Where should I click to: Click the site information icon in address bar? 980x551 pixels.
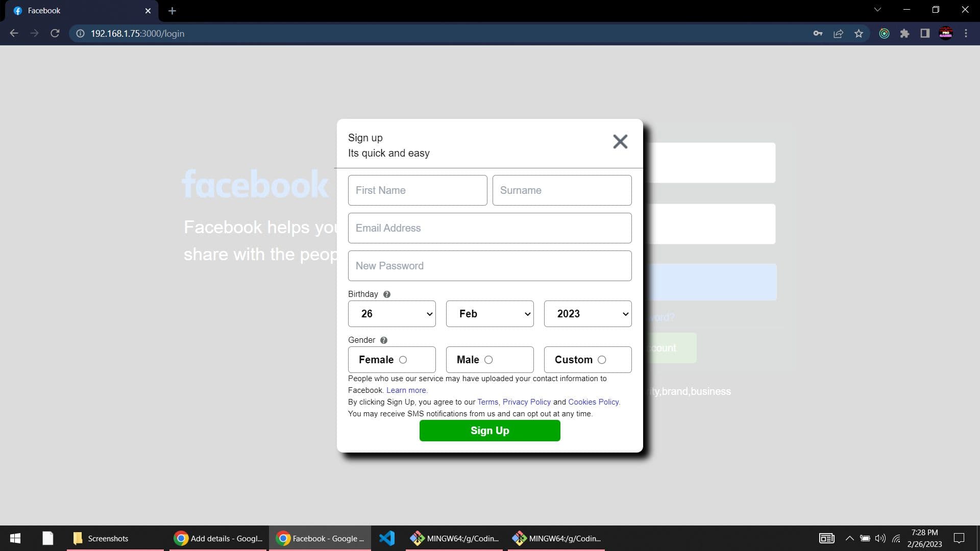point(80,33)
